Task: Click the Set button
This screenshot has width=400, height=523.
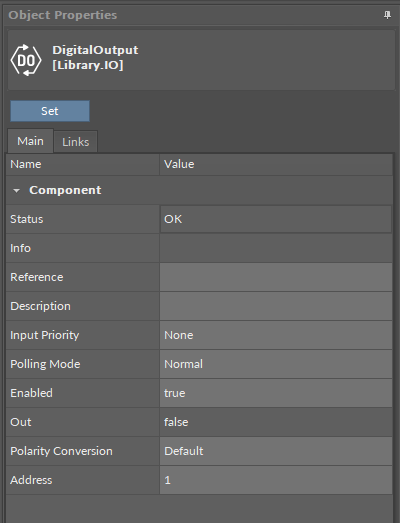Action: pos(50,111)
